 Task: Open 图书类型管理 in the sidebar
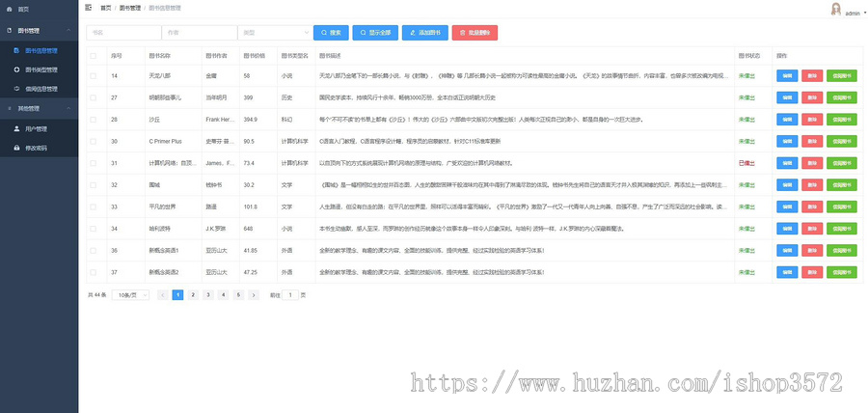click(39, 69)
